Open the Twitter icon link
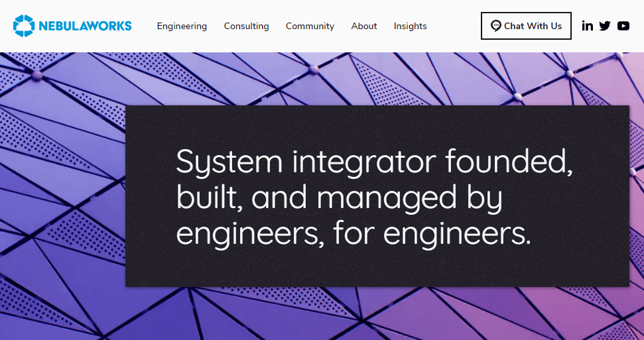Image resolution: width=644 pixels, height=340 pixels. (x=605, y=26)
